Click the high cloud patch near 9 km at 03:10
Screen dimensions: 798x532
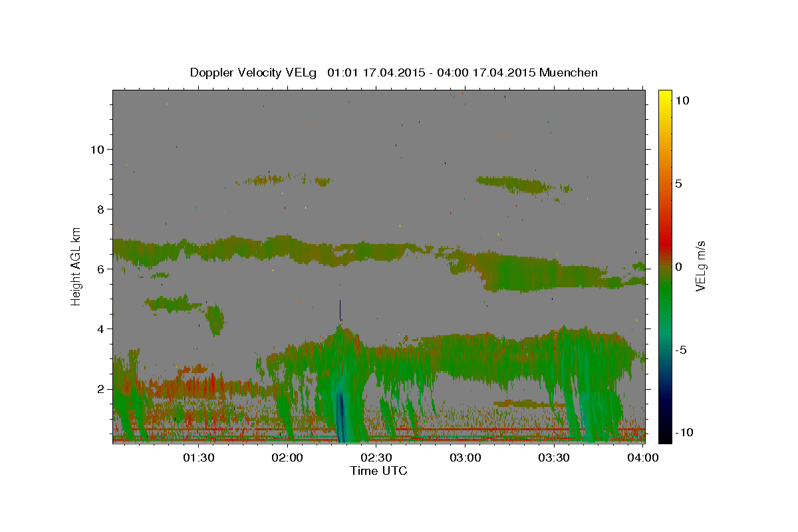(x=513, y=184)
